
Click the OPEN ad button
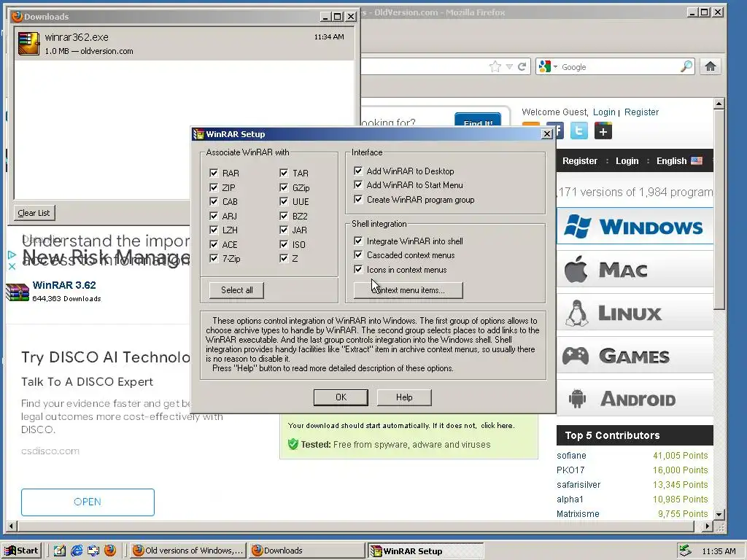(x=88, y=502)
